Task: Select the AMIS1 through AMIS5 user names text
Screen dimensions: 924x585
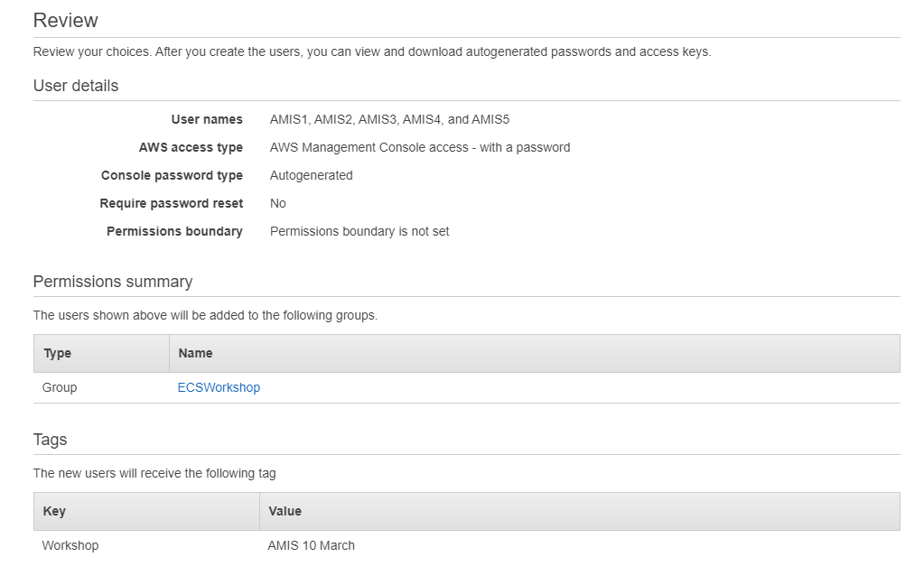Action: click(x=389, y=119)
